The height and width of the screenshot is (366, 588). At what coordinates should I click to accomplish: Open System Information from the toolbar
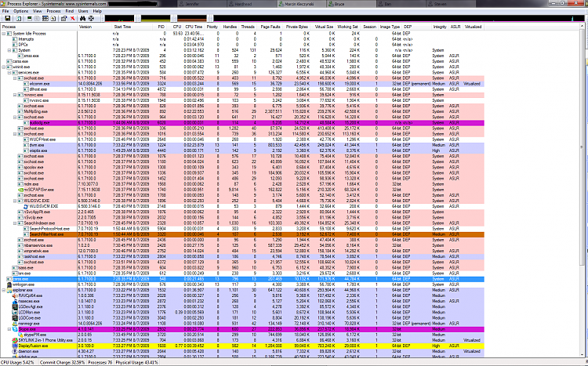(x=30, y=18)
